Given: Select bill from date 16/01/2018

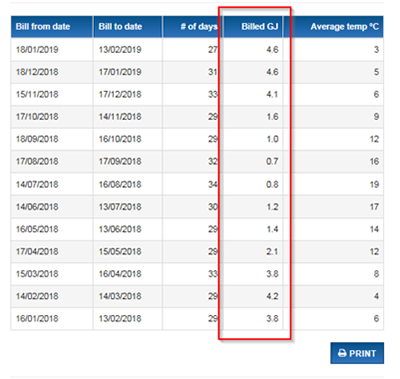Looking at the screenshot, I should 37,318.
